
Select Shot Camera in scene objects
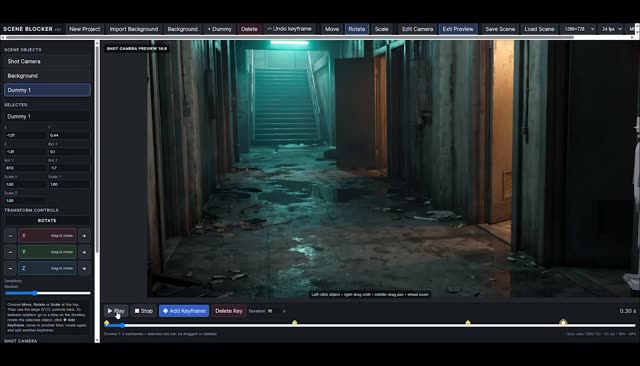47,61
